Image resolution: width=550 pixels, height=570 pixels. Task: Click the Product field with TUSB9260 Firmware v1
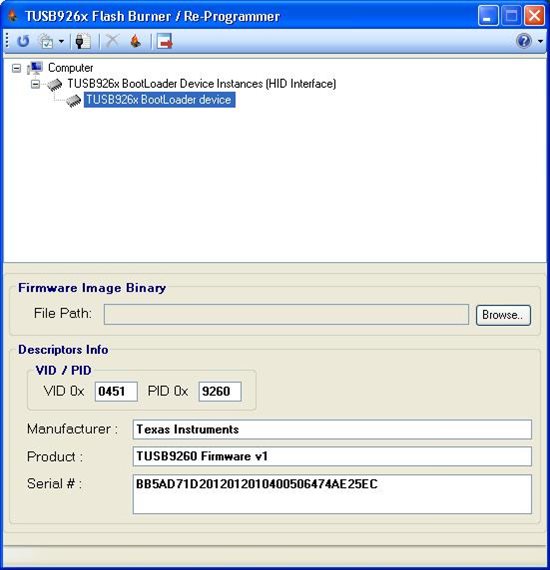coord(332,456)
